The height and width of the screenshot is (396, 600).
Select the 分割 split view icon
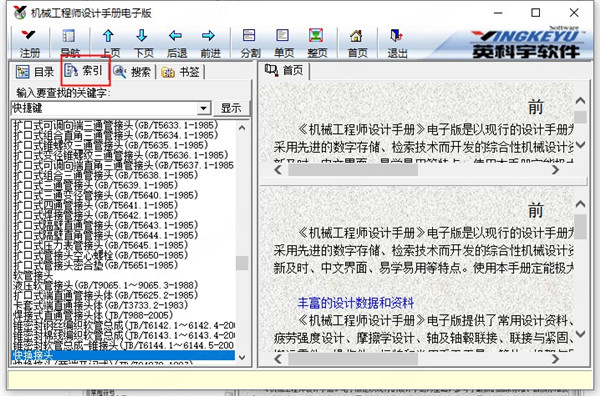coord(249,43)
